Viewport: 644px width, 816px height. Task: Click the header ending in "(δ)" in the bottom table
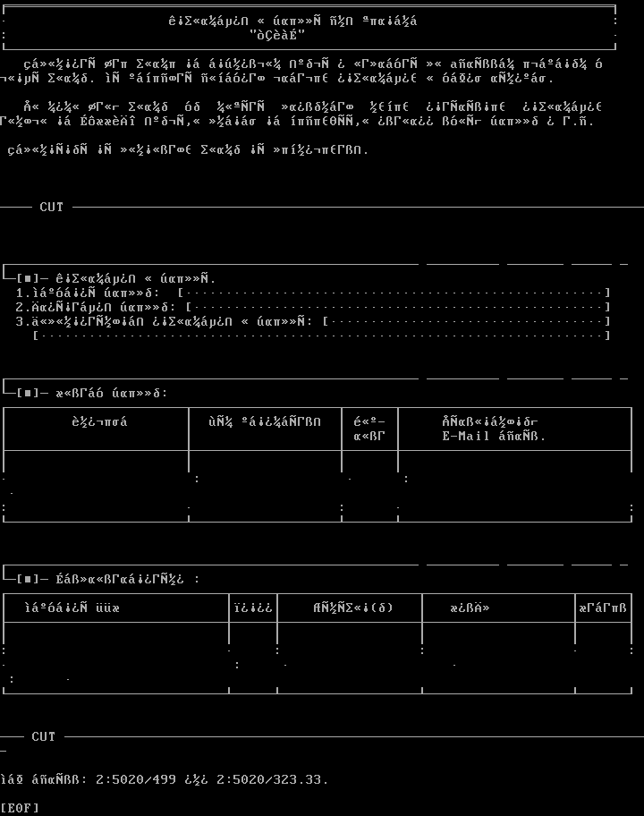point(353,608)
